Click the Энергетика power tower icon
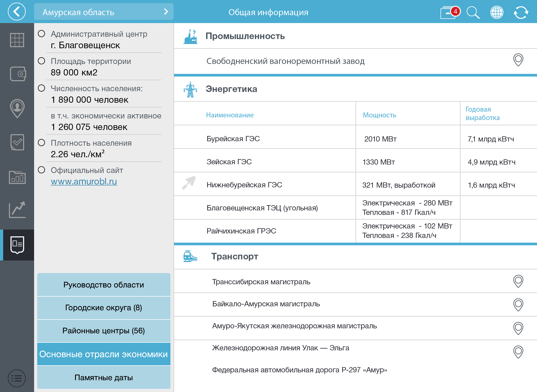 click(x=190, y=89)
